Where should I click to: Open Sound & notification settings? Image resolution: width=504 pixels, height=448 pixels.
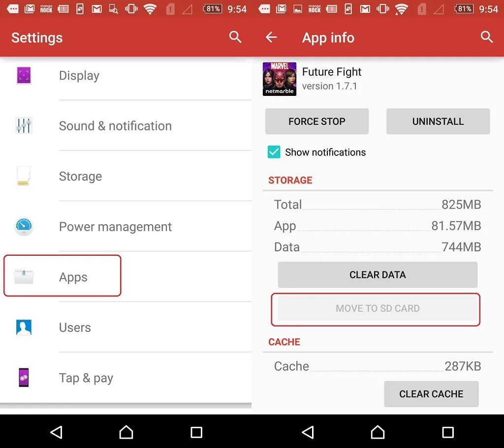click(126, 125)
